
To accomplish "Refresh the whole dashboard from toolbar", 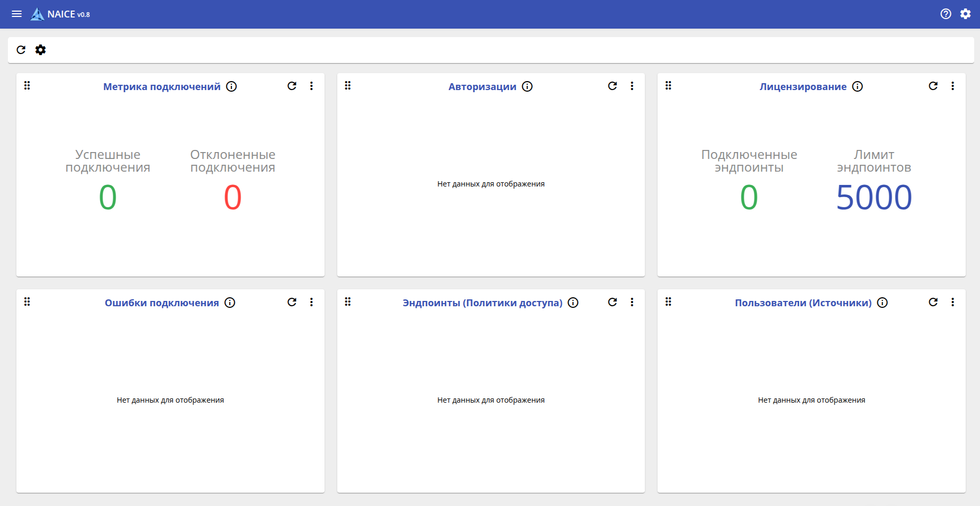I will [21, 50].
